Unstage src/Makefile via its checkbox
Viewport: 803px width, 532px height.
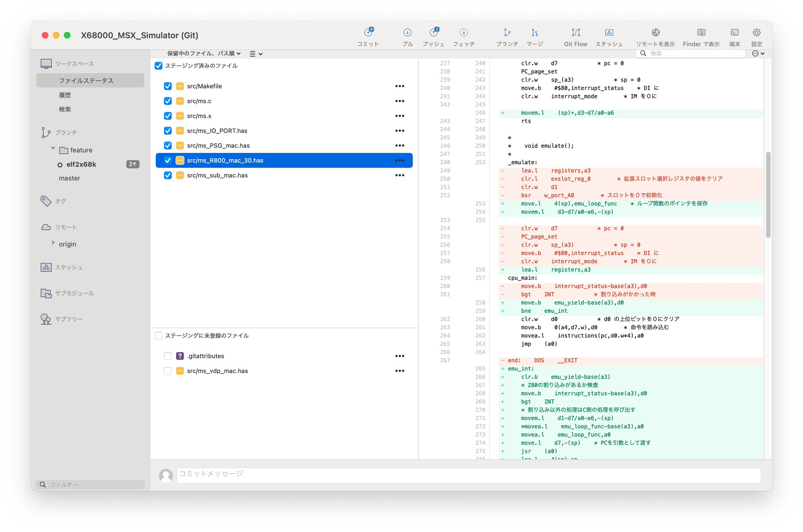pos(168,86)
